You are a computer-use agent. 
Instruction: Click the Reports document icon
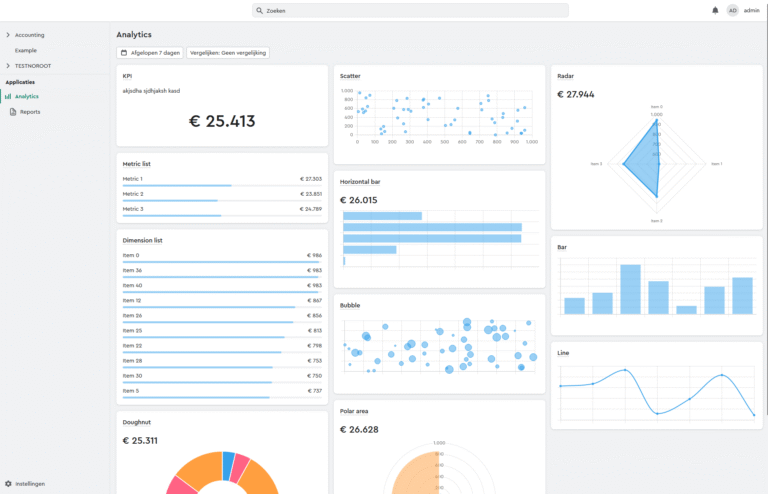13,112
